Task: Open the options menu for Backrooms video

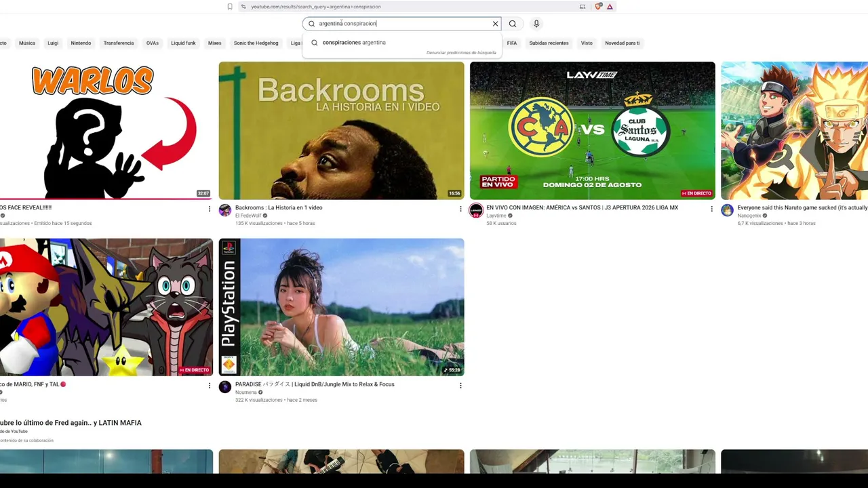Action: (460, 209)
